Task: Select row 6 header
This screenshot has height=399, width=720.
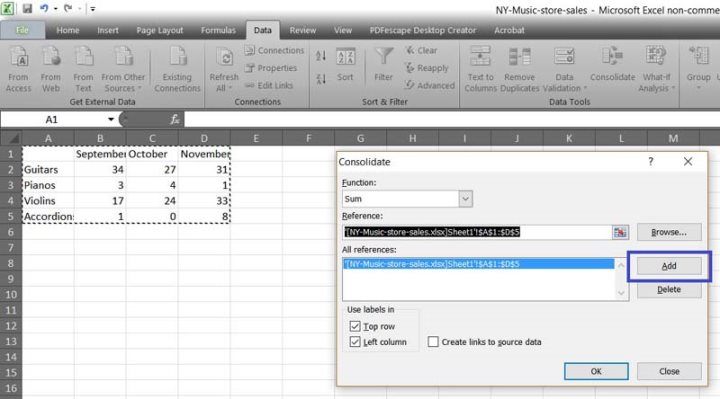Action: point(11,232)
